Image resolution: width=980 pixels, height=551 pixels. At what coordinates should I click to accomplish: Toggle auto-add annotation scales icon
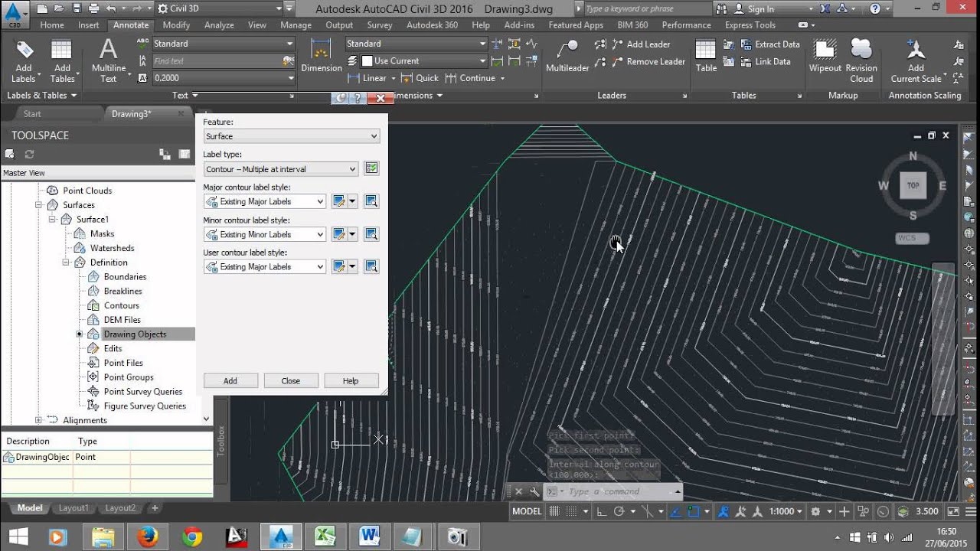tap(739, 511)
